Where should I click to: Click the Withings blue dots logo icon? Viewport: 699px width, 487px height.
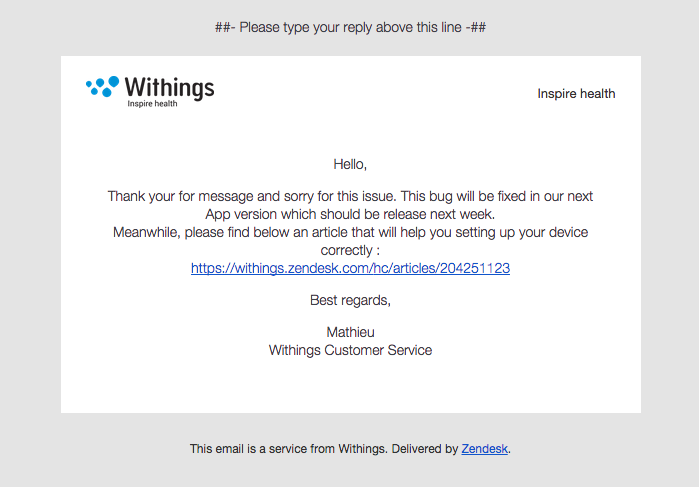pos(102,86)
